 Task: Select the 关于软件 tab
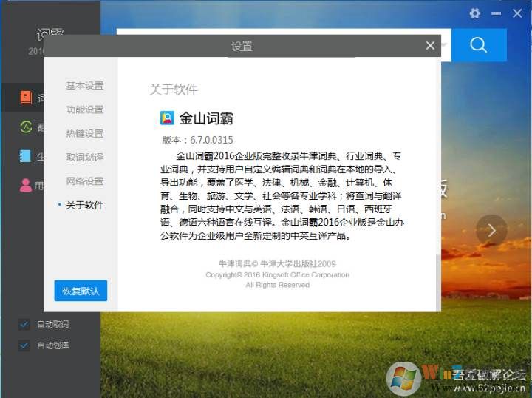tap(84, 205)
